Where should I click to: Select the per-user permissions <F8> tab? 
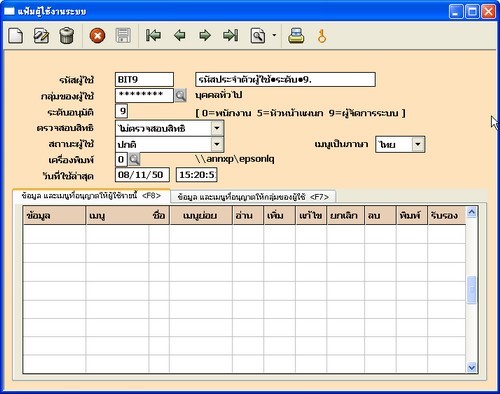coord(91,196)
